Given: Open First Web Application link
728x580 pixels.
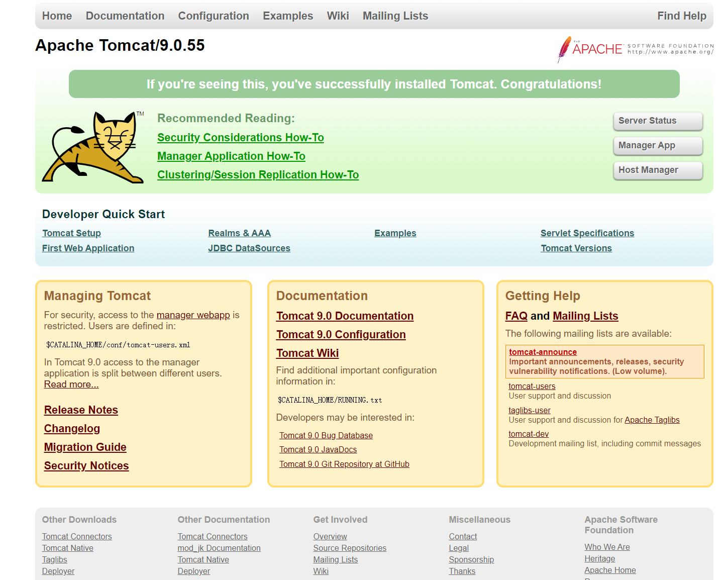Looking at the screenshot, I should pyautogui.click(x=88, y=248).
